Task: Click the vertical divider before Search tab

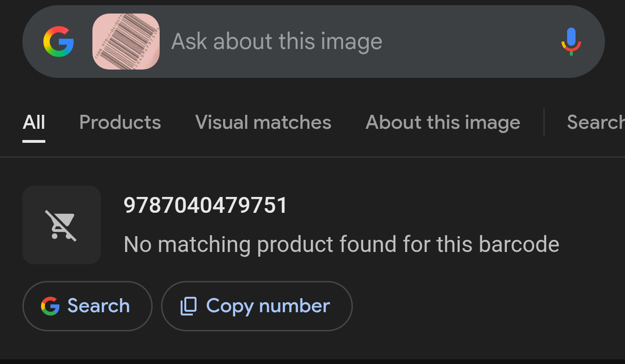Action: pyautogui.click(x=544, y=123)
